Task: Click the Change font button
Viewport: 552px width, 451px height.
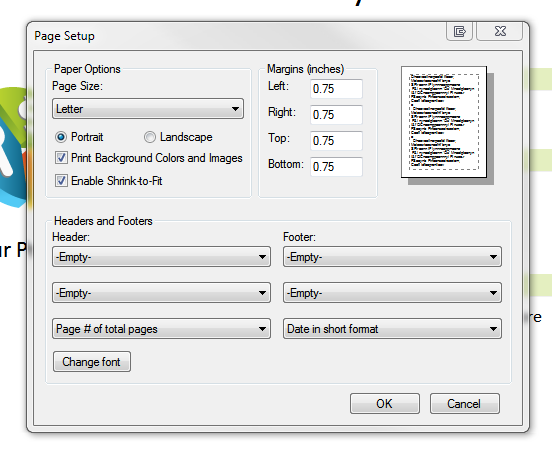Action: tap(92, 362)
